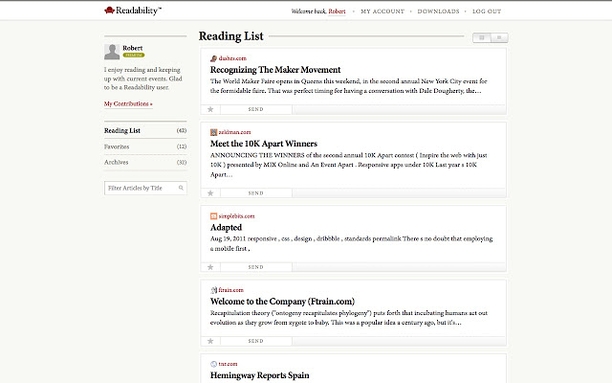Star the Welcome to the Company article
The image size is (612, 383).
point(210,341)
